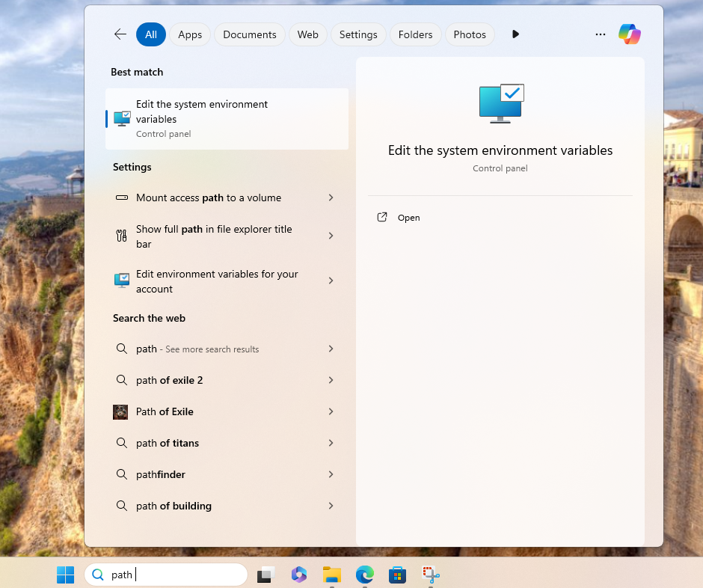Click the Open external-link icon in preview pane
This screenshot has width=703, height=588.
(x=382, y=217)
